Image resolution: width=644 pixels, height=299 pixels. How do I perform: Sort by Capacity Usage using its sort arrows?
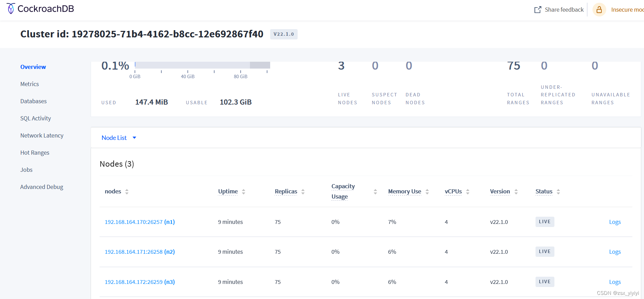coord(375,192)
